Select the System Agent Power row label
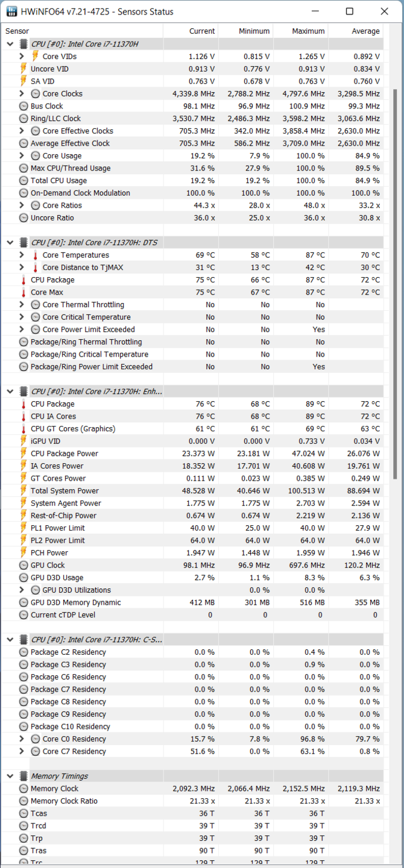The width and height of the screenshot is (404, 868). [x=66, y=503]
